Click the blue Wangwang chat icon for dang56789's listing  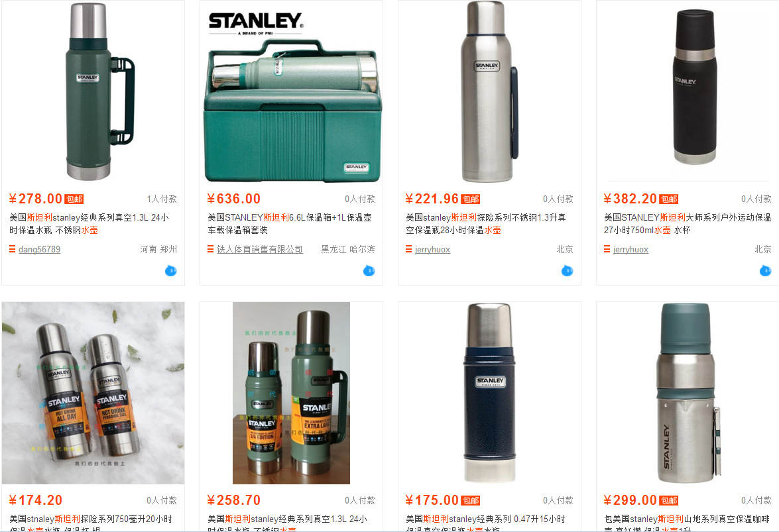coord(170,271)
